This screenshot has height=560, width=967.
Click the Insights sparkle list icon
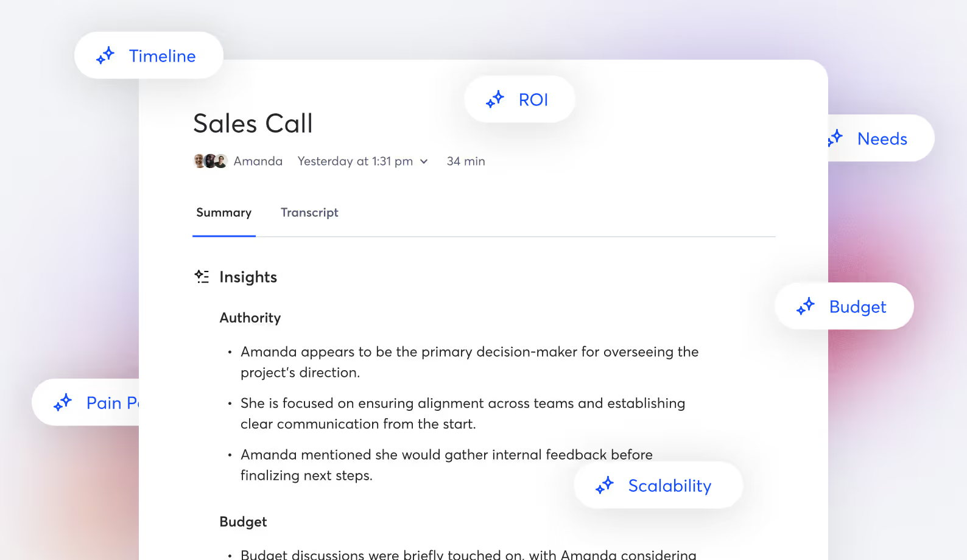(x=202, y=277)
